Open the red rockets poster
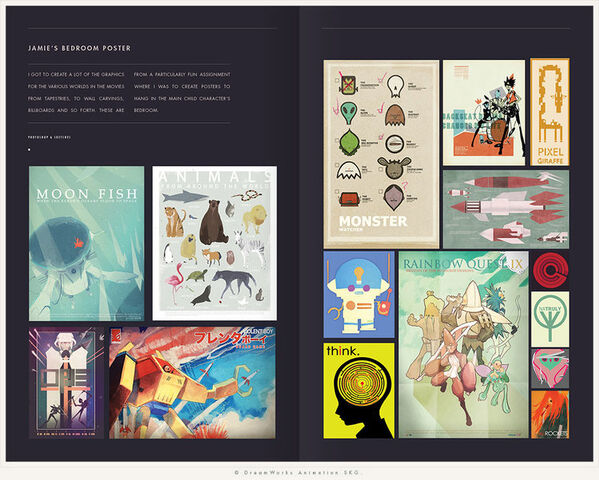 coord(506,209)
